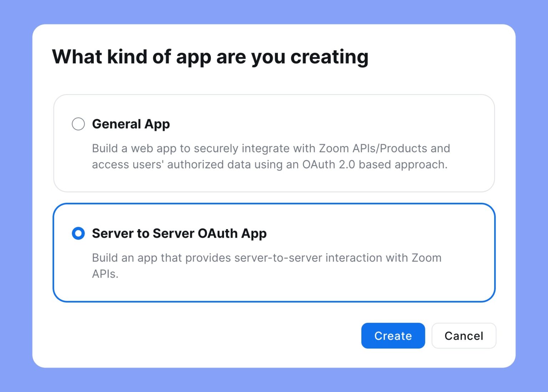
Task: Click inside the highlighted blue option card
Action: 274,252
